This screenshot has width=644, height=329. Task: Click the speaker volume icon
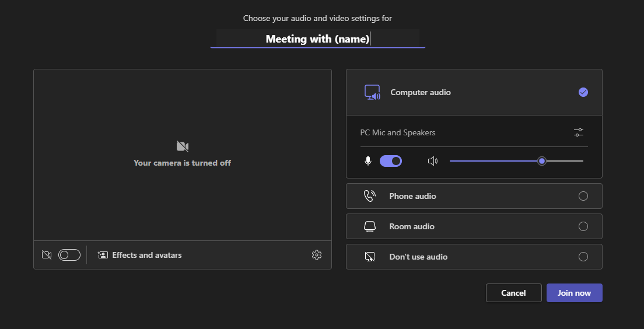432,161
